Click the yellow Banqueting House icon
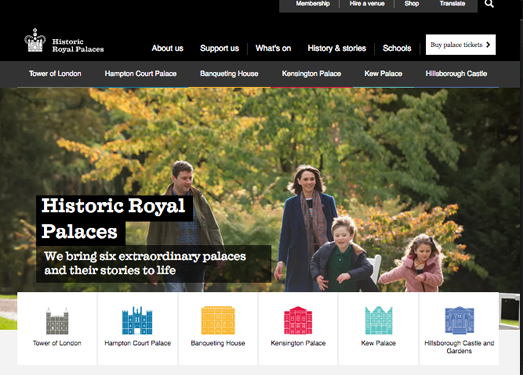523x375 pixels. [218, 320]
